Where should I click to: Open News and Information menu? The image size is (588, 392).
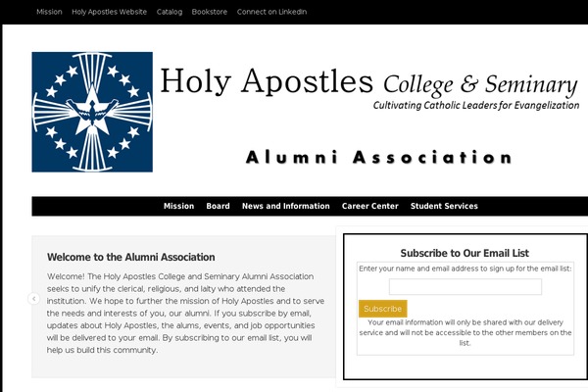point(286,206)
